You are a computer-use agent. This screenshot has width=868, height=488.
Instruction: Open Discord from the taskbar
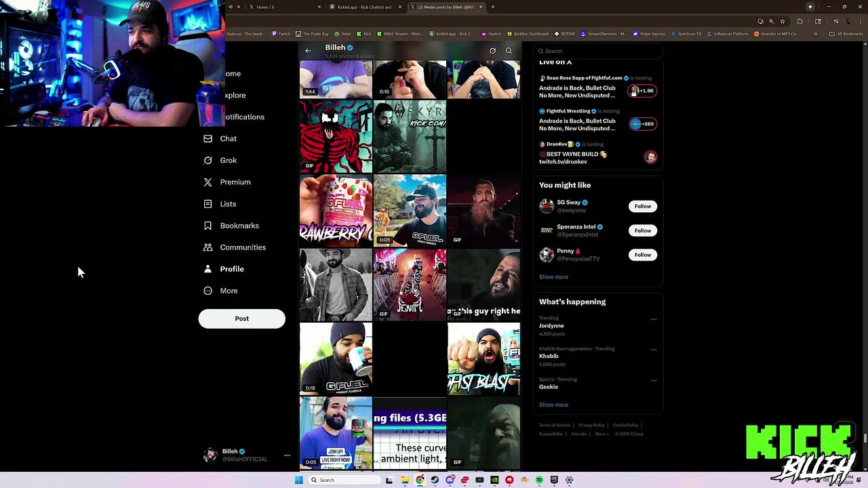pos(450,480)
